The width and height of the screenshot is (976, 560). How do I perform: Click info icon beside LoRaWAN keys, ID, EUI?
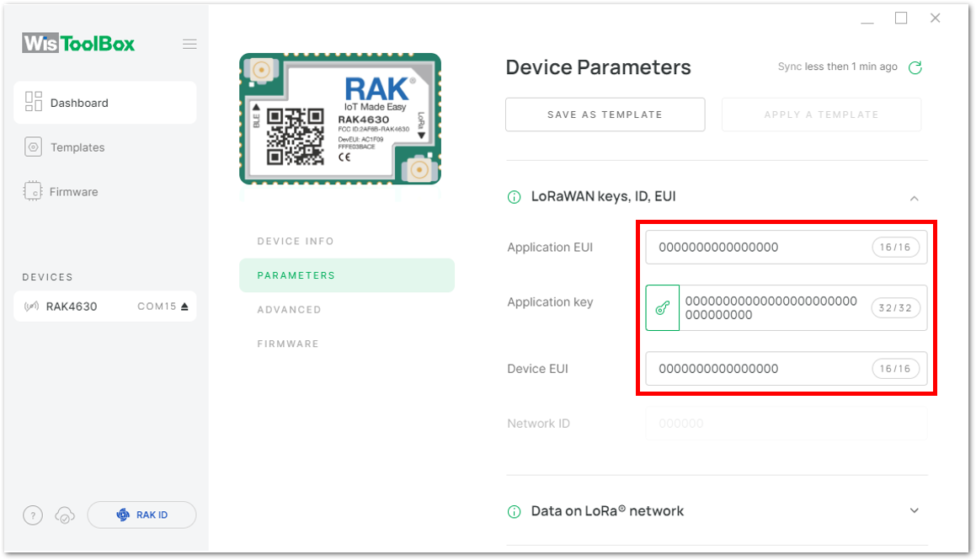pos(515,197)
